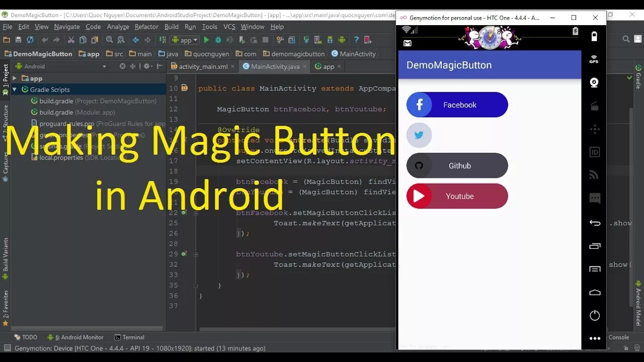Click scroll-from-source target icon in Project panel
Image resolution: width=644 pixels, height=362 pixels.
[x=122, y=66]
